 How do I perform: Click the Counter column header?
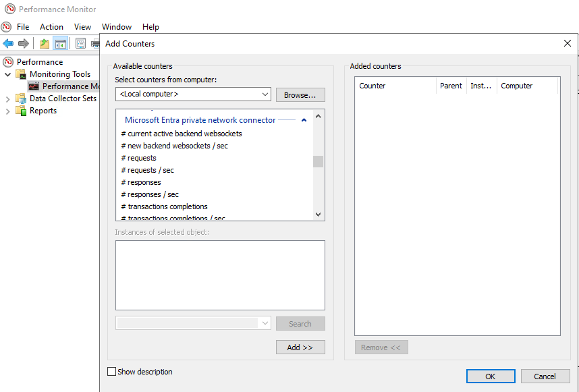pyautogui.click(x=395, y=86)
